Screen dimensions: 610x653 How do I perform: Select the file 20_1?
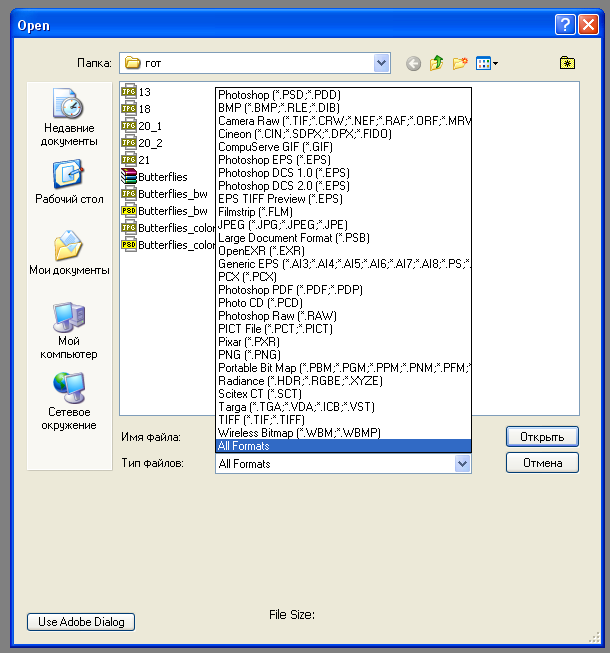pos(142,126)
